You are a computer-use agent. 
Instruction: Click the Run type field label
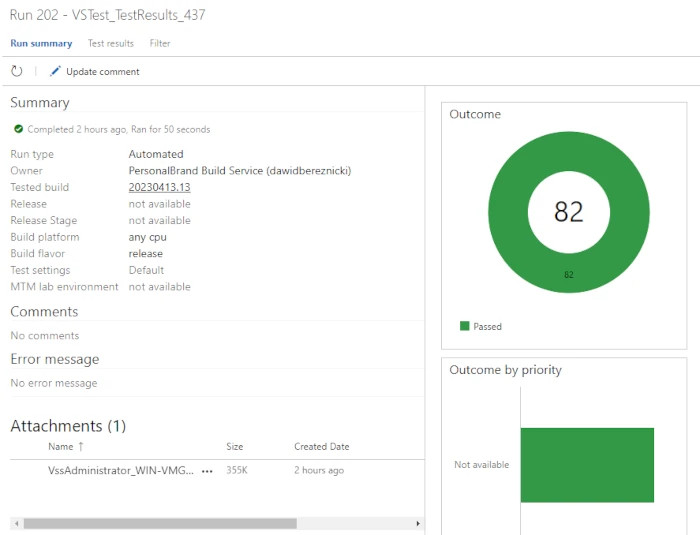32,154
